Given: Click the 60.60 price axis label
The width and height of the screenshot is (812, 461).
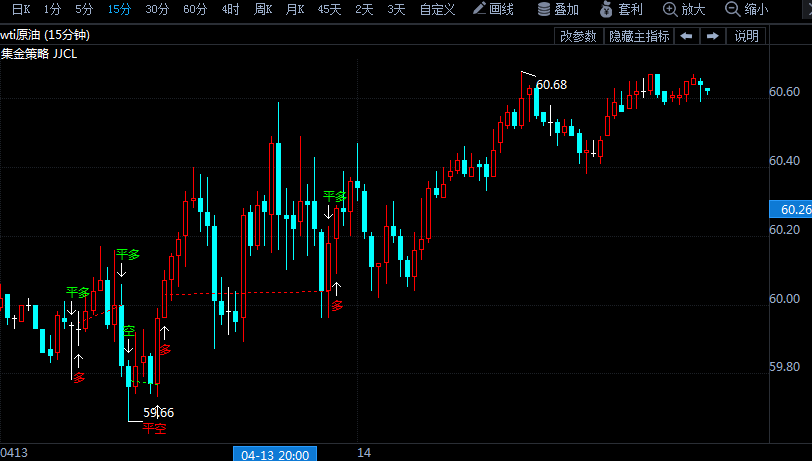Looking at the screenshot, I should point(785,92).
